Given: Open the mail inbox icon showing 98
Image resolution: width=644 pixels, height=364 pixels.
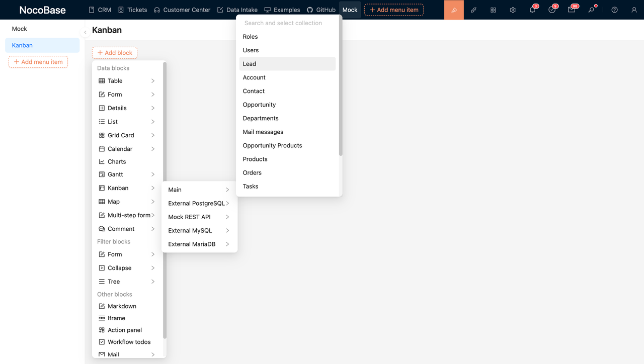Looking at the screenshot, I should tap(572, 10).
